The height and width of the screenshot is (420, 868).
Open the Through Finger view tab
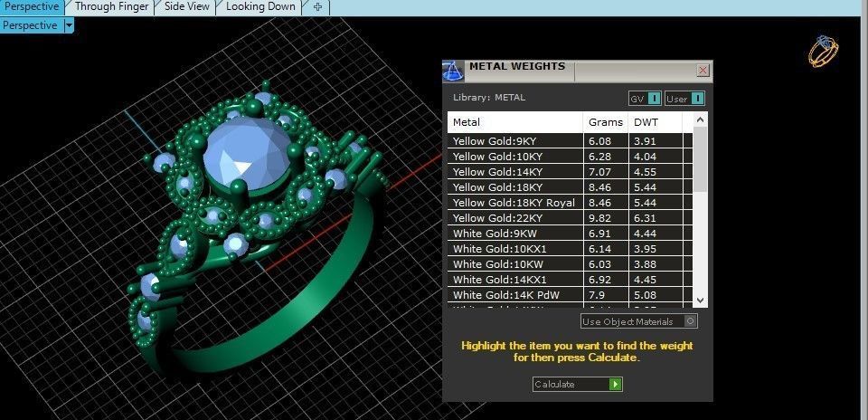tap(111, 6)
